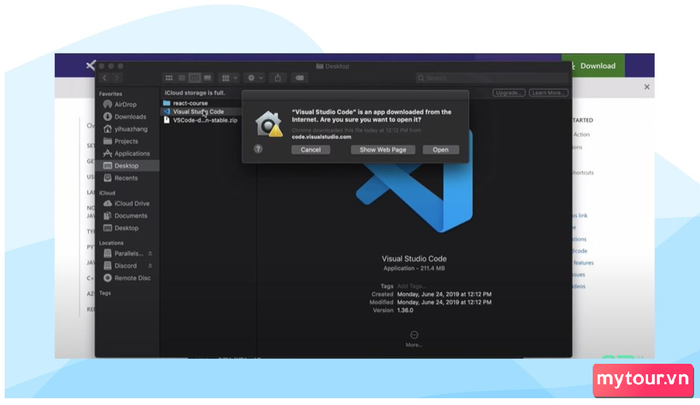Click Open to launch VS Code

[441, 150]
